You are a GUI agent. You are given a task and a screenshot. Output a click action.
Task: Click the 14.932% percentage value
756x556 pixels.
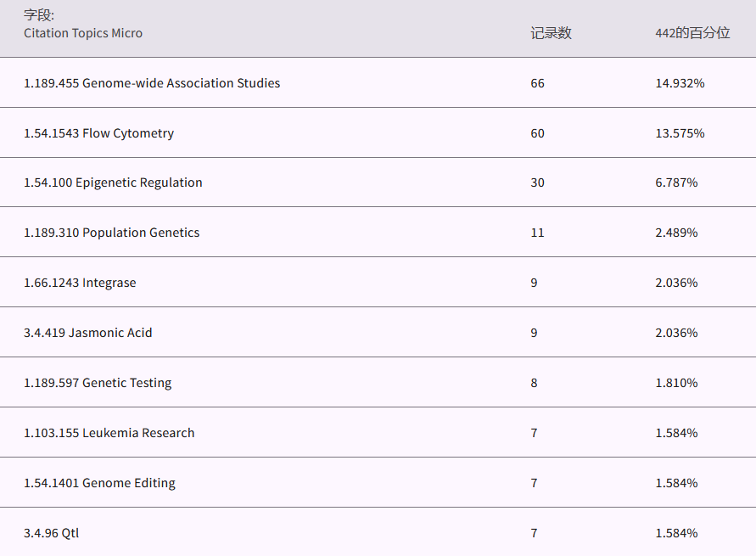tap(680, 83)
